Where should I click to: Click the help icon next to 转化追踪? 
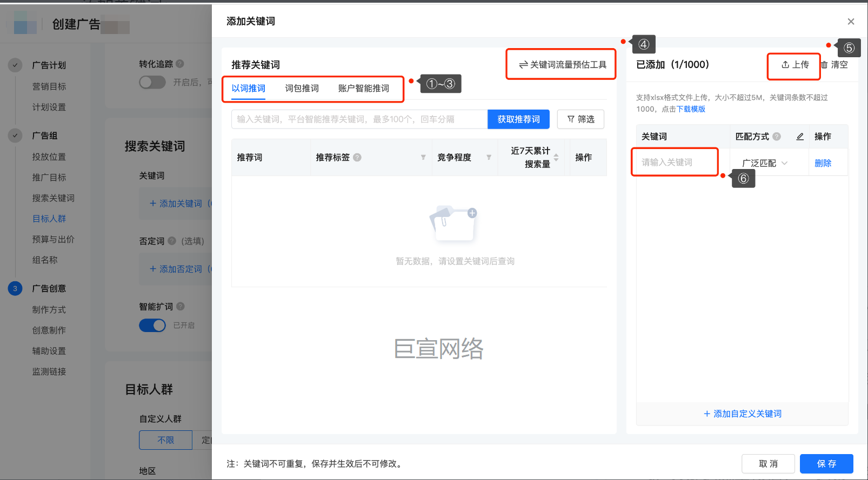point(180,64)
